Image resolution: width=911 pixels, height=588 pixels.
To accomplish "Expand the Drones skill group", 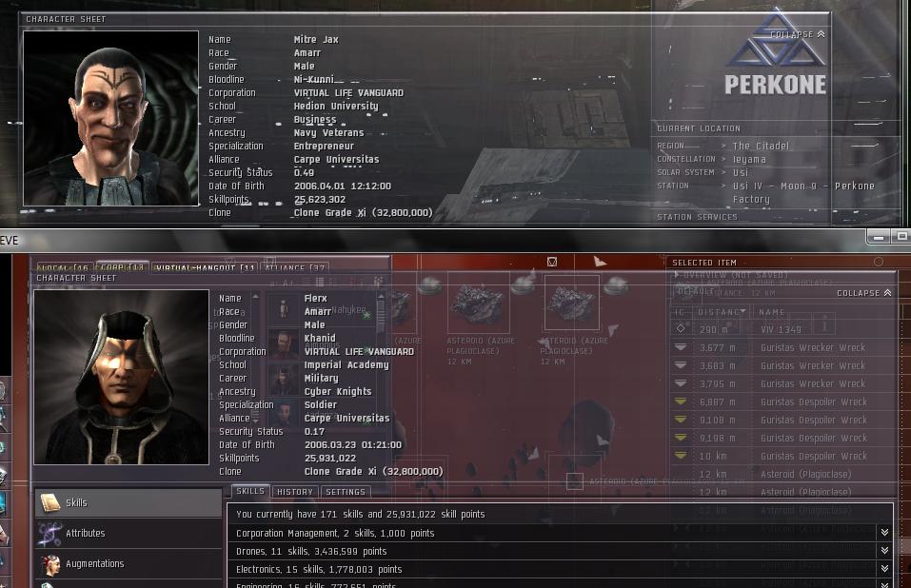I will (884, 550).
